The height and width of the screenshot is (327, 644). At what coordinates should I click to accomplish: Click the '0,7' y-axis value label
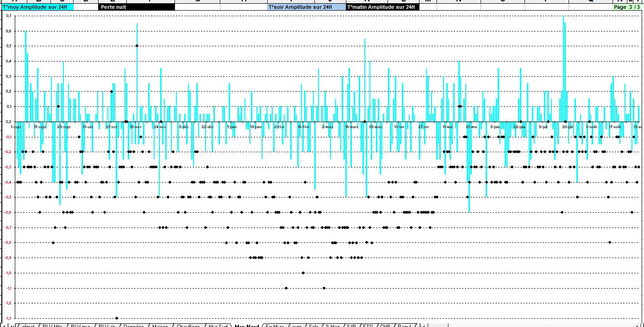pyautogui.click(x=9, y=16)
